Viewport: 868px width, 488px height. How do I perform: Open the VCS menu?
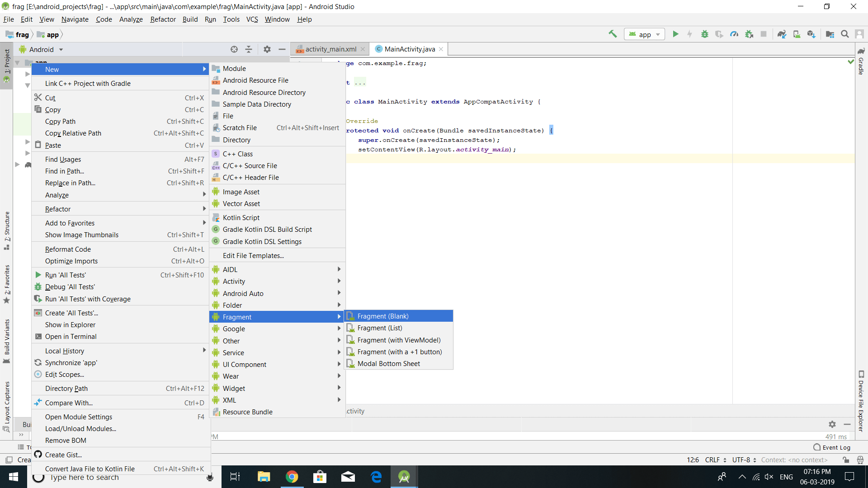pyautogui.click(x=252, y=19)
